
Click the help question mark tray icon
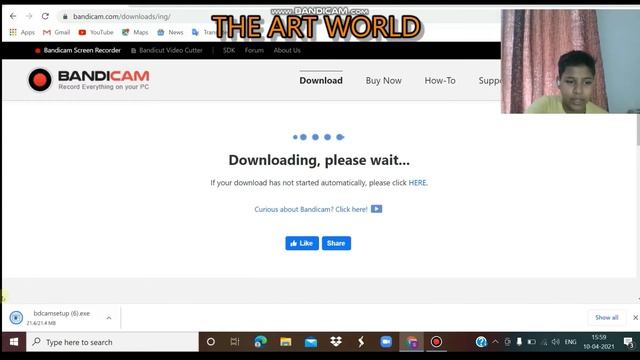click(481, 342)
